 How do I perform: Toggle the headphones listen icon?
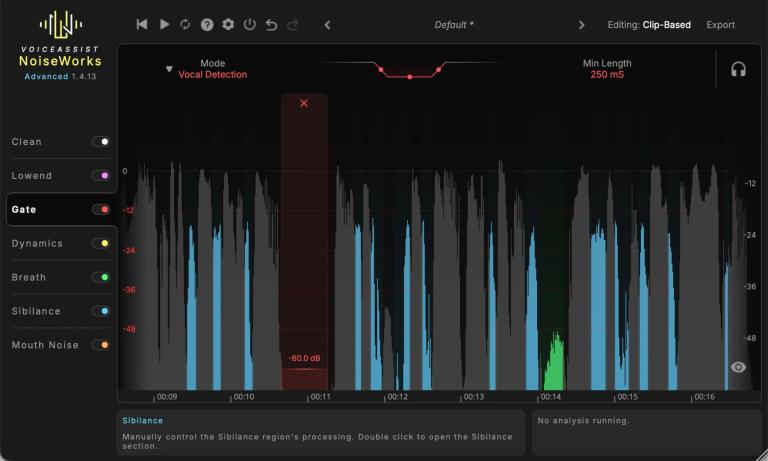coord(738,69)
